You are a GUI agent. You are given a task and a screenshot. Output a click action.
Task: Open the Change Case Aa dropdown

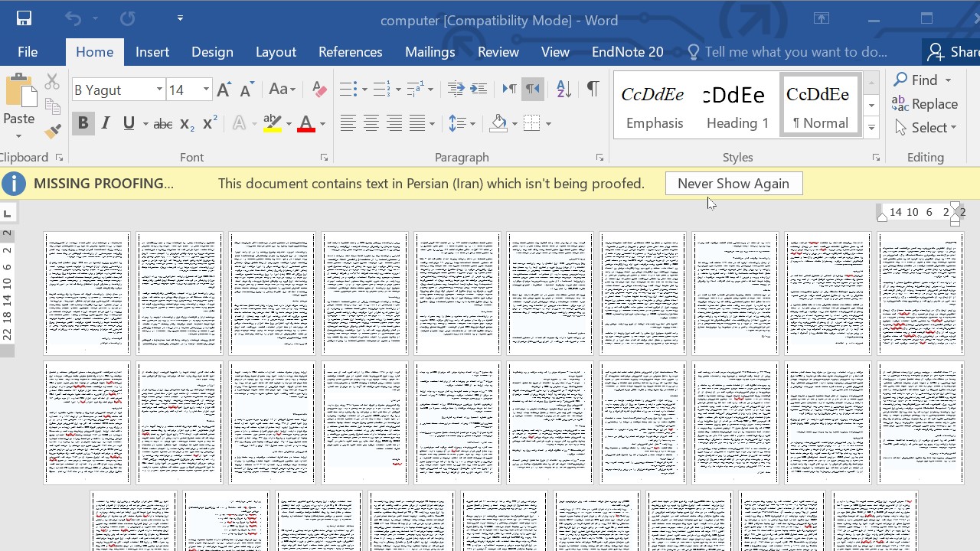(283, 90)
